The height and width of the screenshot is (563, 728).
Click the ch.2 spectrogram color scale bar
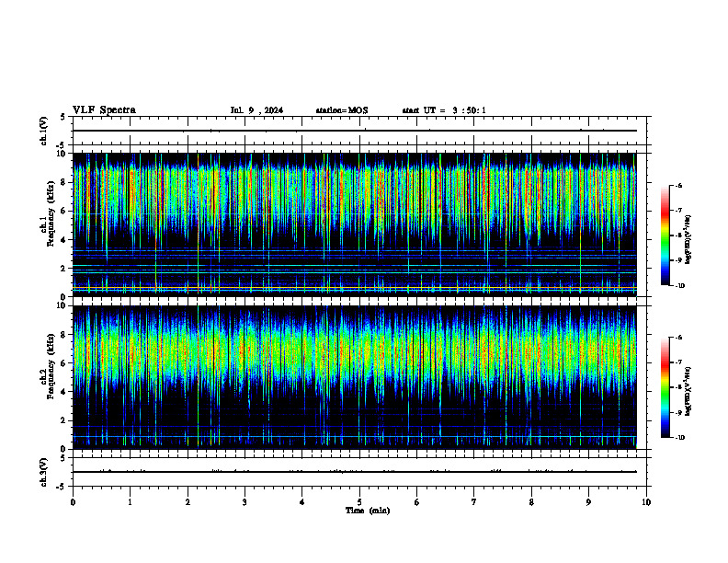coord(665,387)
